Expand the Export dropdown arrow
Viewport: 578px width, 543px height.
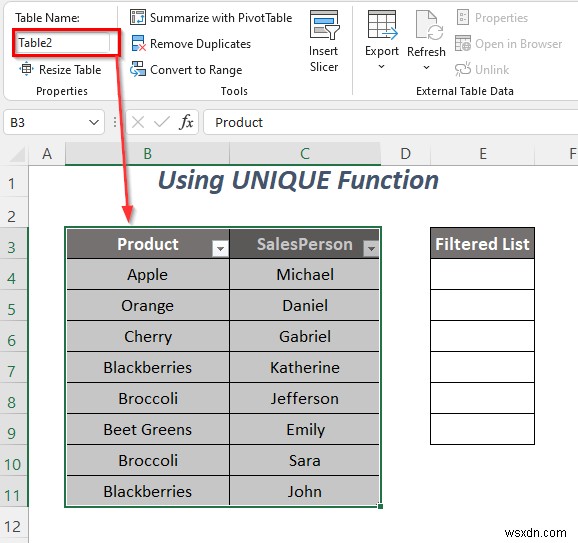click(382, 67)
